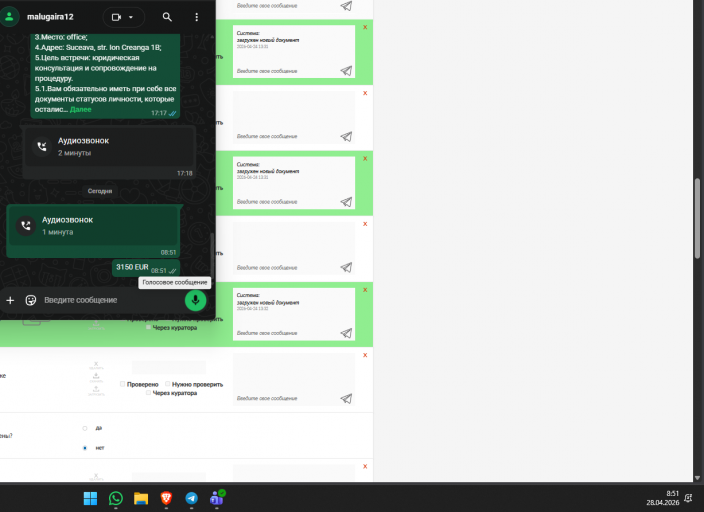Start recording a voice message

point(195,300)
